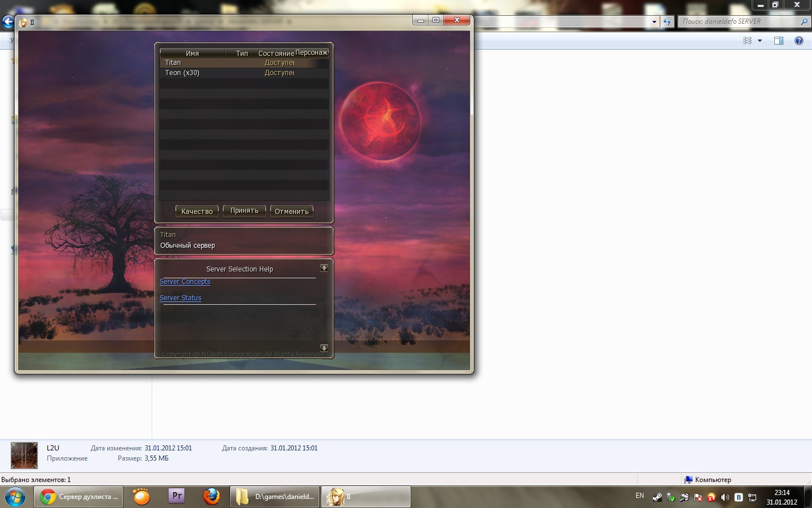
Task: Click the Explorer back arrow button
Action: [7, 21]
